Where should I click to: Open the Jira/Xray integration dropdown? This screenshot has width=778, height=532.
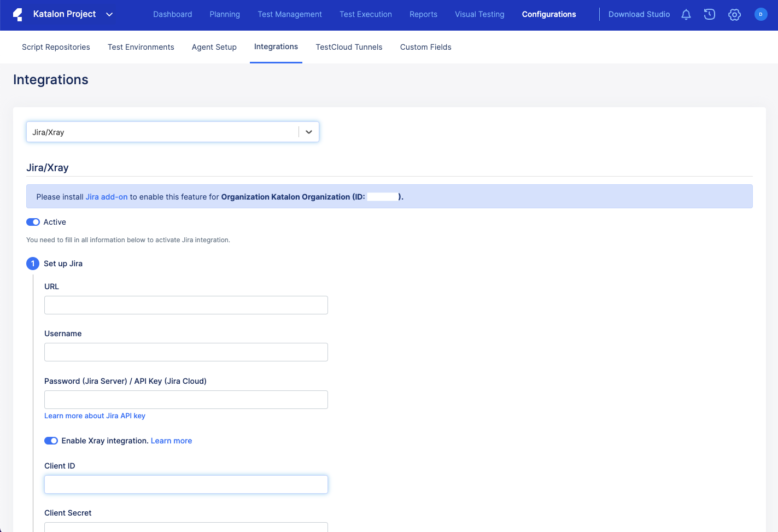pos(173,132)
